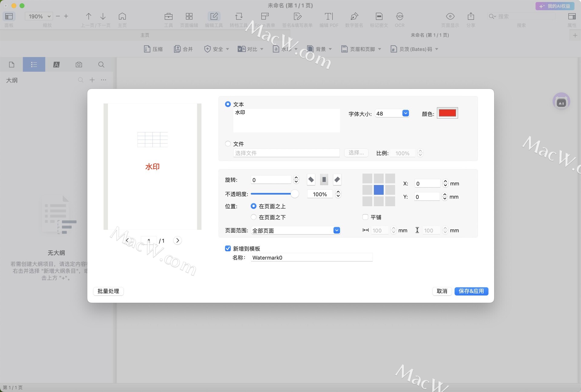Zoom in with the plus button
Image resolution: width=581 pixels, height=392 pixels.
[66, 16]
